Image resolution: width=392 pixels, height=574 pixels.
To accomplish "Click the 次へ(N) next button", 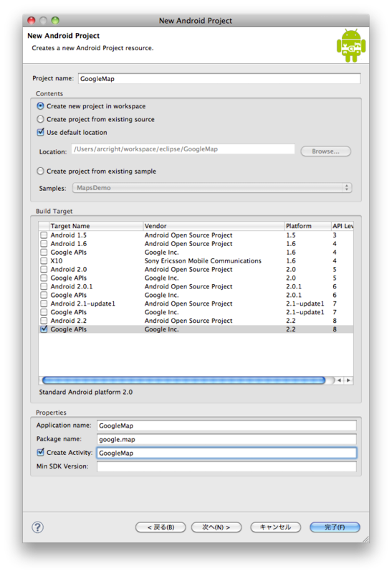I will pos(216,527).
